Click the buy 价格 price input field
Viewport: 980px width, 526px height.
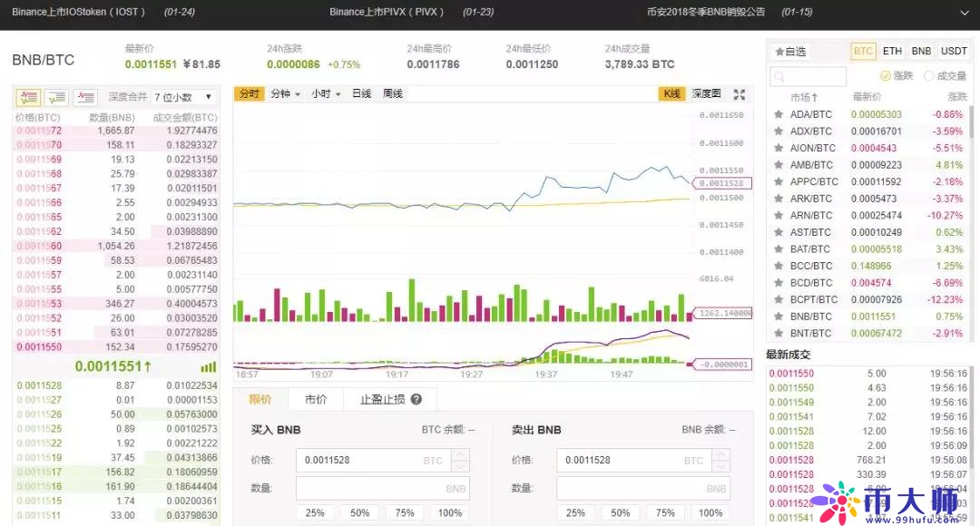tap(375, 461)
